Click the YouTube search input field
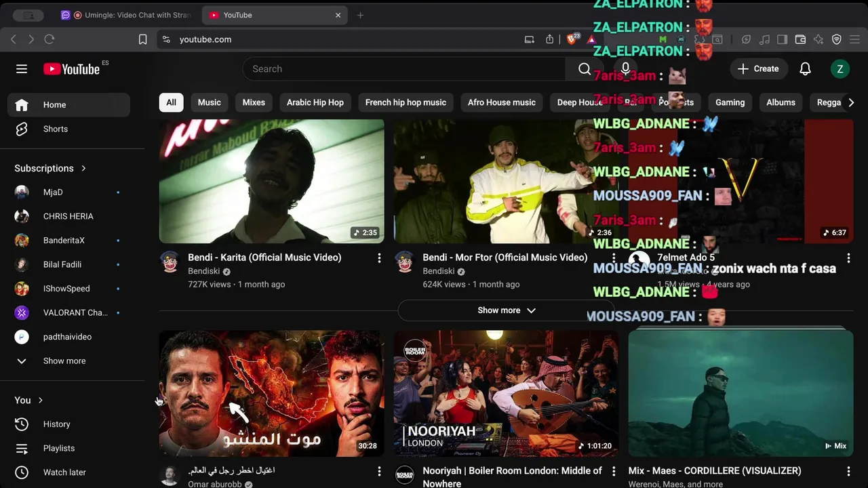The height and width of the screenshot is (488, 868). pyautogui.click(x=404, y=68)
